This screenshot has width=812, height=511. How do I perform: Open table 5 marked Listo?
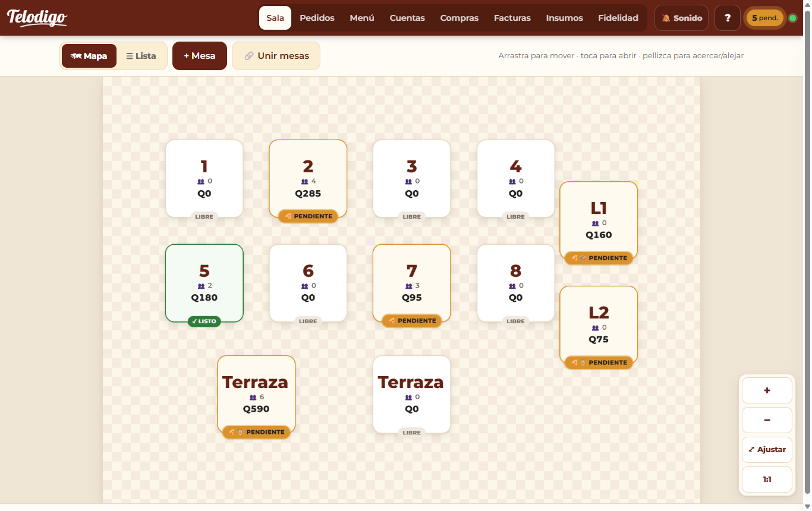coord(204,283)
